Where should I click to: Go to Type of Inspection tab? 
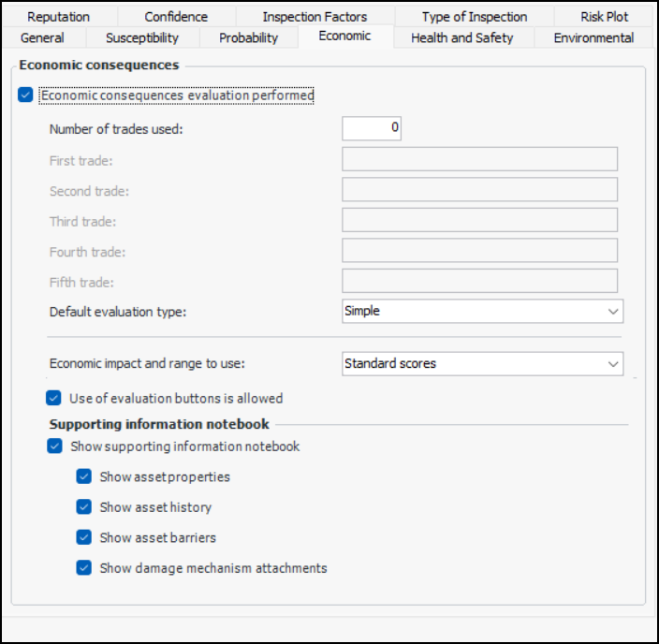(x=474, y=17)
